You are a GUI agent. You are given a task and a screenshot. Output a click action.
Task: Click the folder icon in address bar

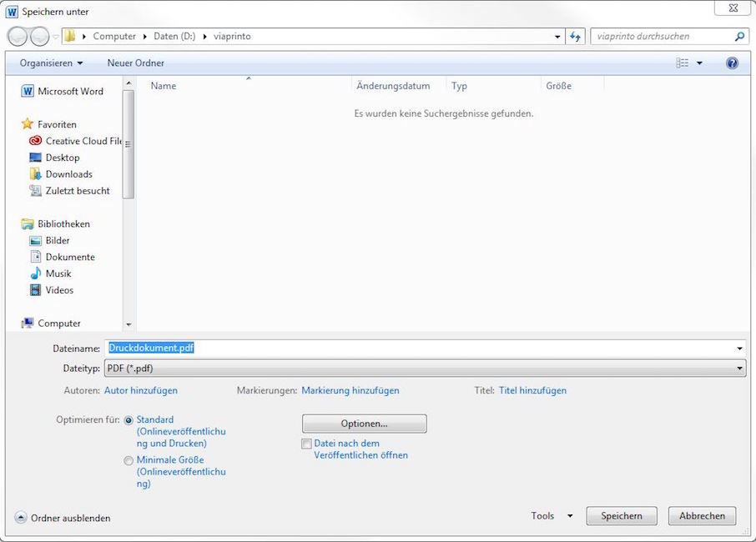[70, 36]
